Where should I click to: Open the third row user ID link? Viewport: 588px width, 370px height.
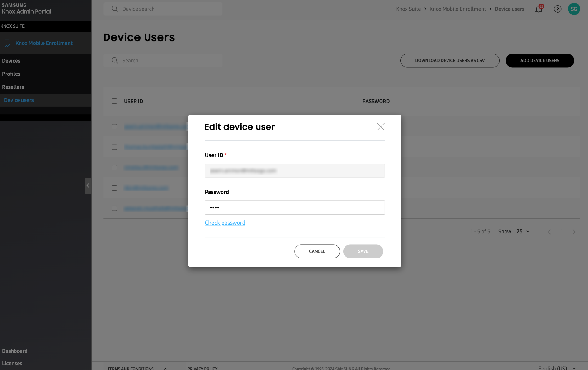click(151, 167)
